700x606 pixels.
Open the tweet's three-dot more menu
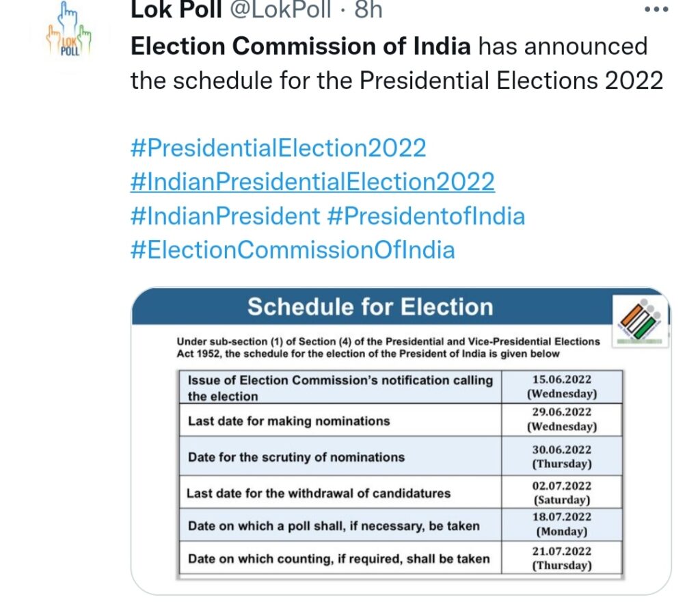[x=656, y=9]
